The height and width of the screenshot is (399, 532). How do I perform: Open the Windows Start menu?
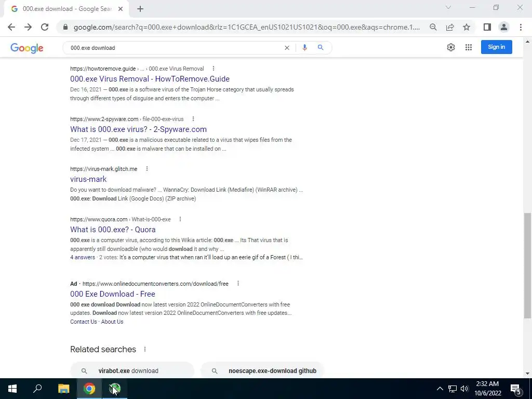click(12, 389)
